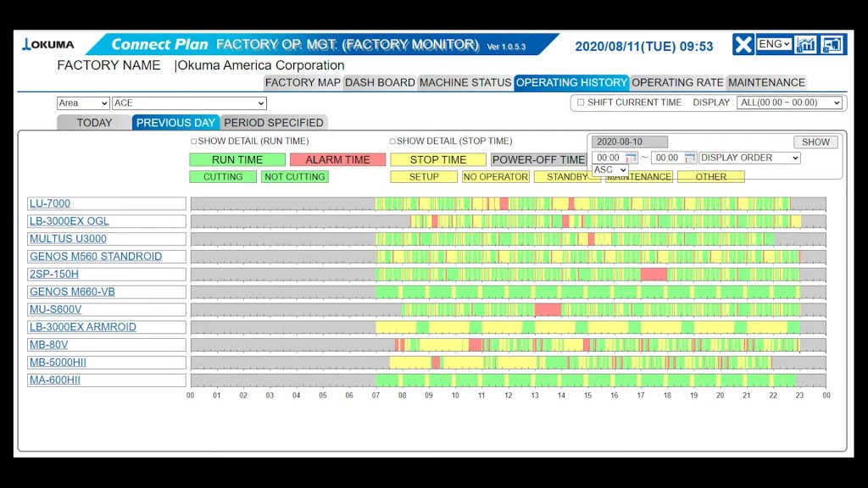Open the Display Order dropdown
This screenshot has height=488, width=868.
click(749, 158)
